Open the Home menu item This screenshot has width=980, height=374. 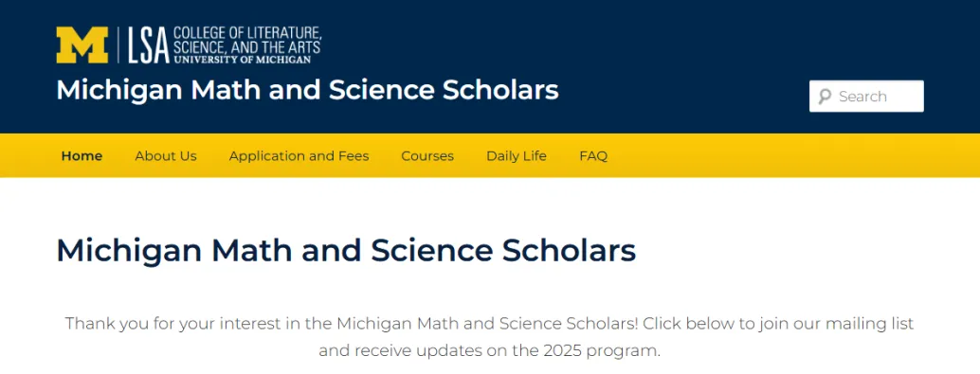[x=82, y=156]
